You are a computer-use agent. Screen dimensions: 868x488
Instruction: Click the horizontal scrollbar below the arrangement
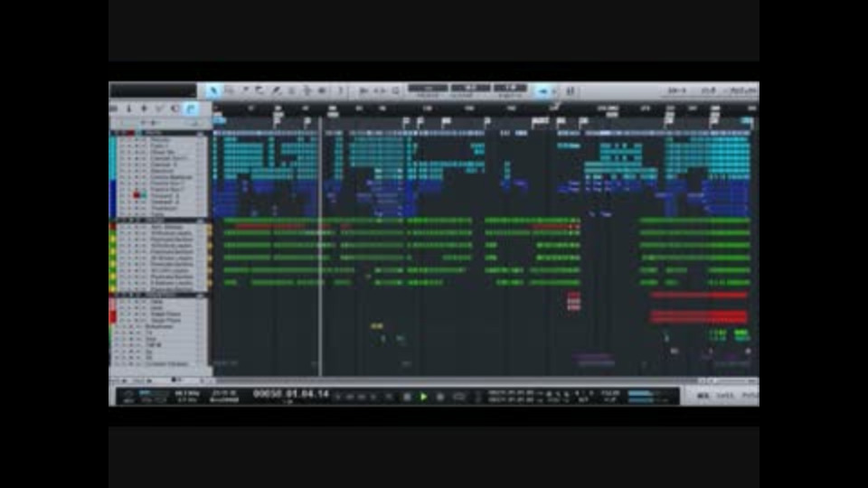(454, 380)
